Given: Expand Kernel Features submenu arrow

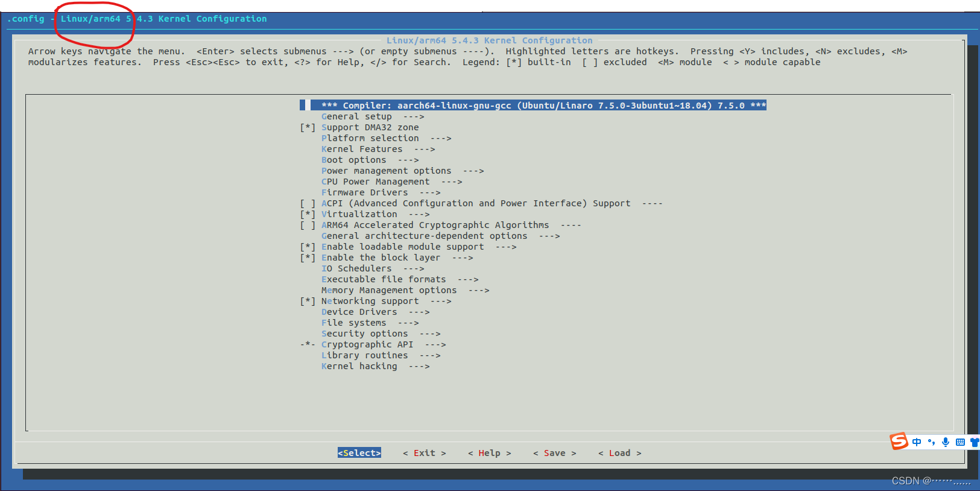Looking at the screenshot, I should click(425, 149).
